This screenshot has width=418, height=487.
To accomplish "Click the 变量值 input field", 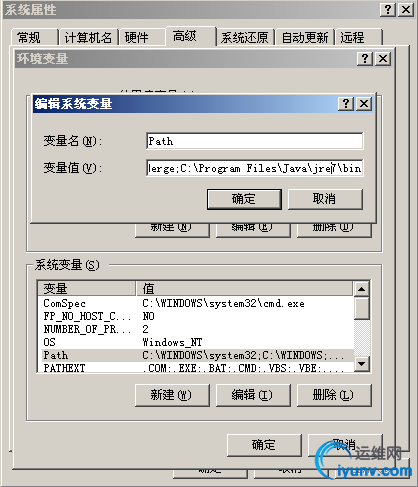I will (255, 168).
